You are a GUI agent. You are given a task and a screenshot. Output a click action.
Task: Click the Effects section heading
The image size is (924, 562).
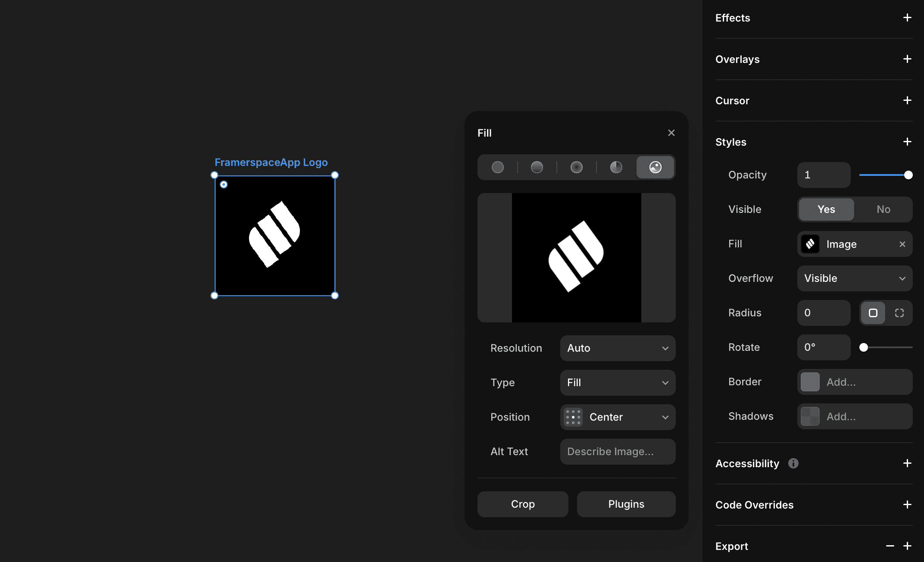click(x=733, y=18)
